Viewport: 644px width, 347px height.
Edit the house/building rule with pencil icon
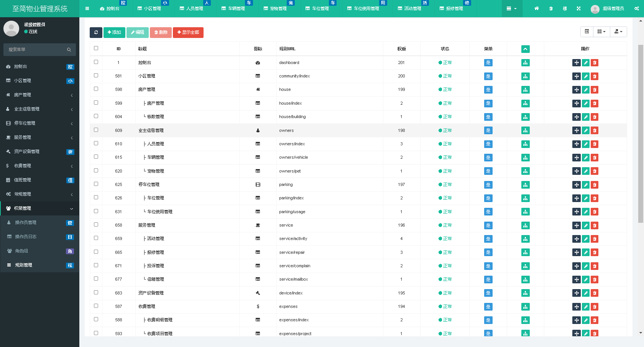[x=586, y=117]
